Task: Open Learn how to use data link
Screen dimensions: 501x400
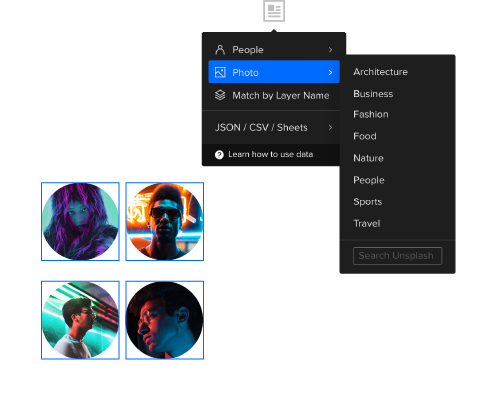Action: click(x=270, y=154)
